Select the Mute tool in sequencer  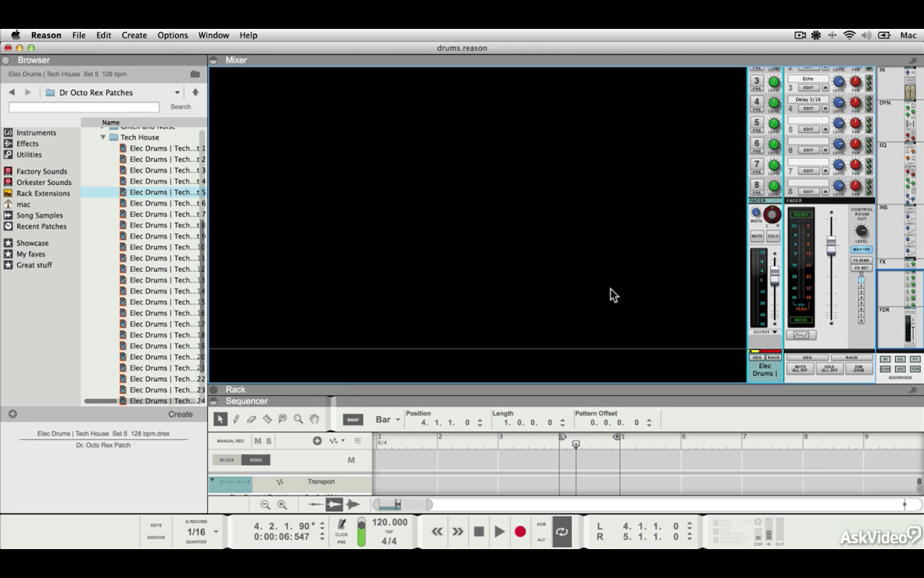pos(282,419)
